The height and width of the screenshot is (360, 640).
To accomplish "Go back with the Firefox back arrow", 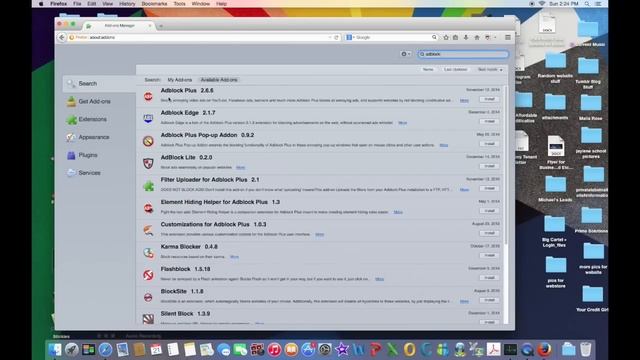I will (62, 38).
